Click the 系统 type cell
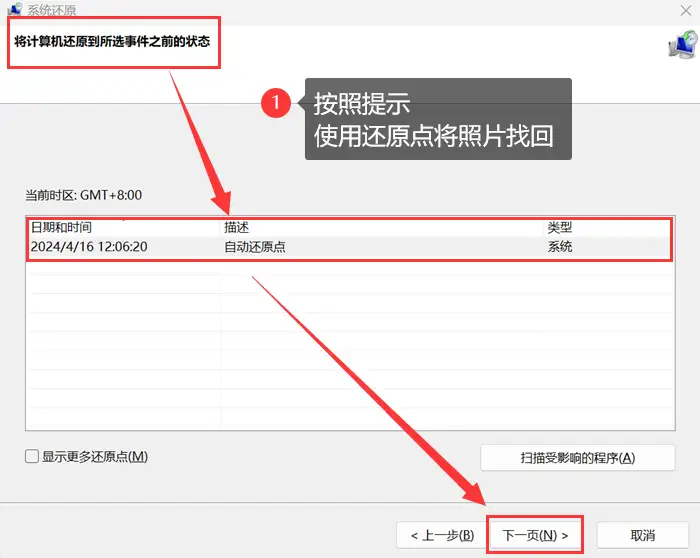 pyautogui.click(x=560, y=247)
